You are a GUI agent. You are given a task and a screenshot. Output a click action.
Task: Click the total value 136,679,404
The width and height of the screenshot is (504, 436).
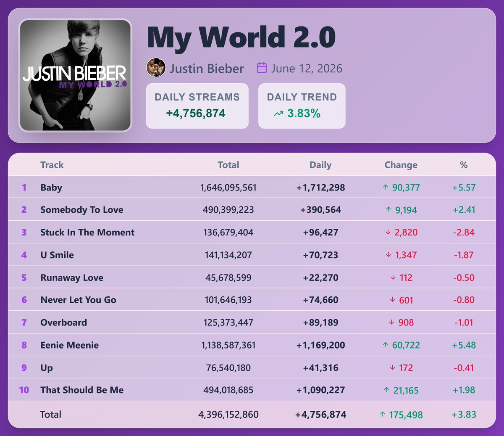tap(228, 233)
